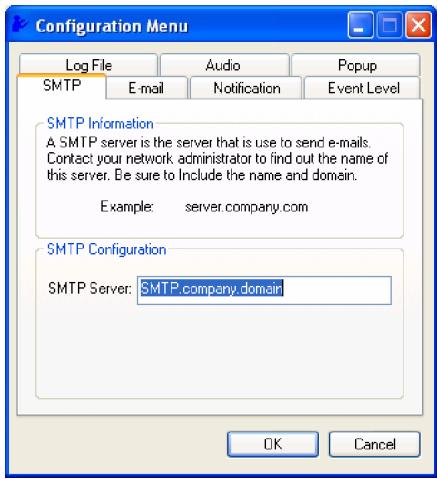This screenshot has width=437, height=479.
Task: Open the Audio tab
Action: pyautogui.click(x=224, y=65)
